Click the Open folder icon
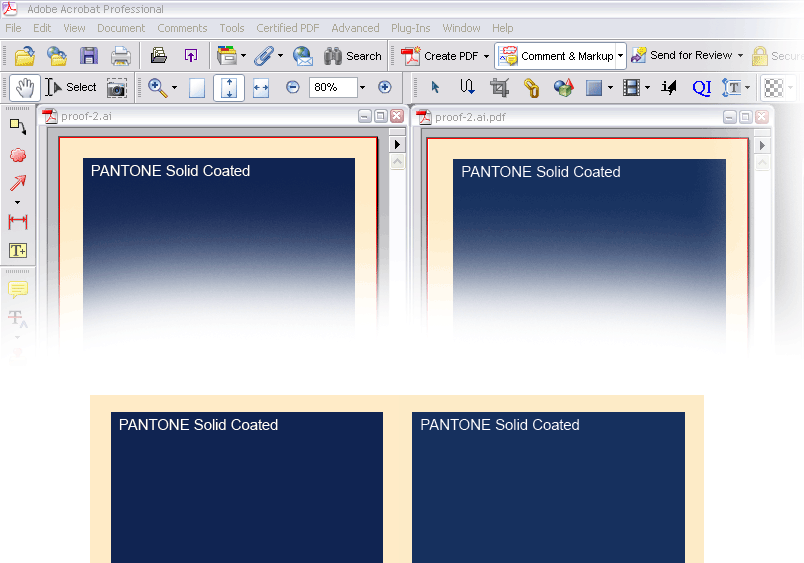Image resolution: width=804 pixels, height=563 pixels. pyautogui.click(x=25, y=56)
